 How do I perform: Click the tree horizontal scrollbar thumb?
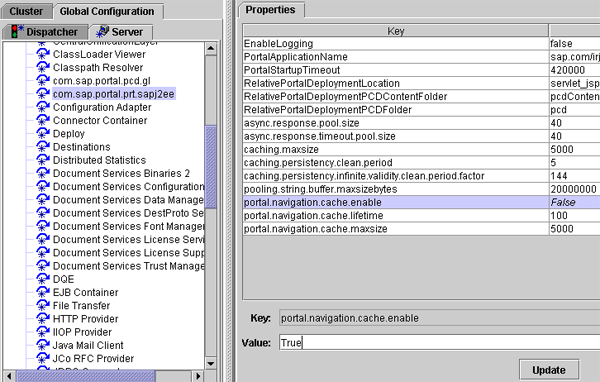tap(86, 376)
